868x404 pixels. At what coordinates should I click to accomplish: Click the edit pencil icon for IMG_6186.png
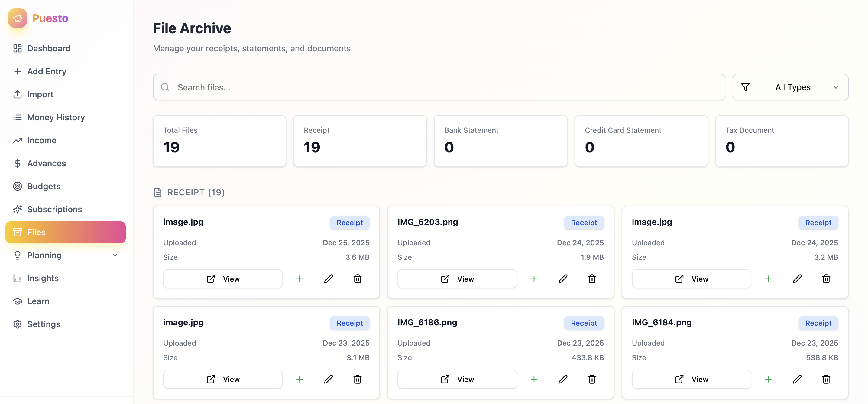coord(563,379)
